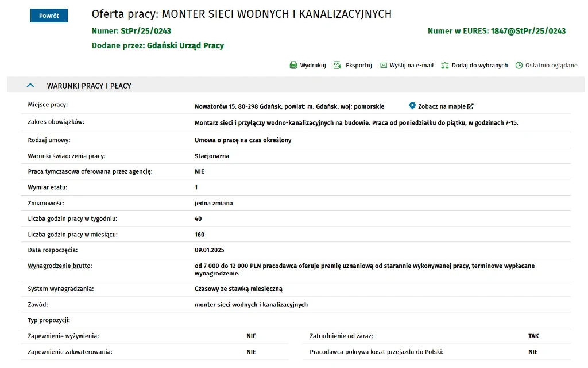Viewport: 588px width, 368px height.
Task: Click the WARUNKI PRACY I PŁACY section header
Action: [x=89, y=86]
